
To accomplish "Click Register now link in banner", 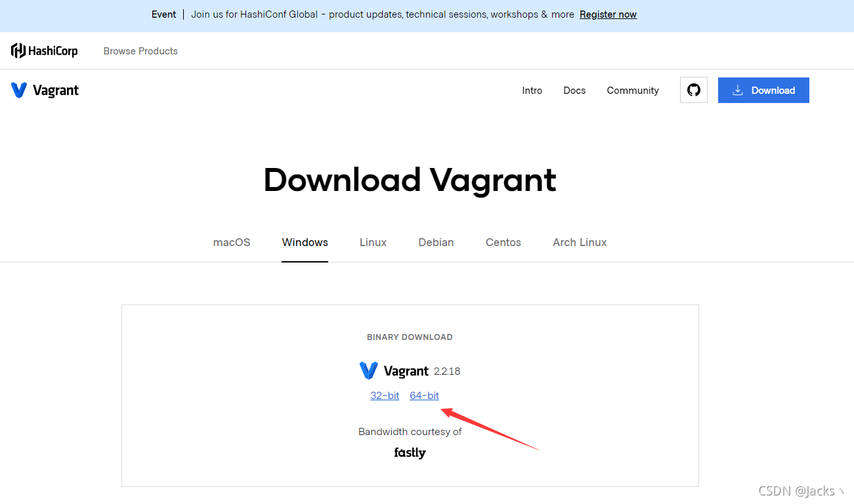I will tap(608, 14).
